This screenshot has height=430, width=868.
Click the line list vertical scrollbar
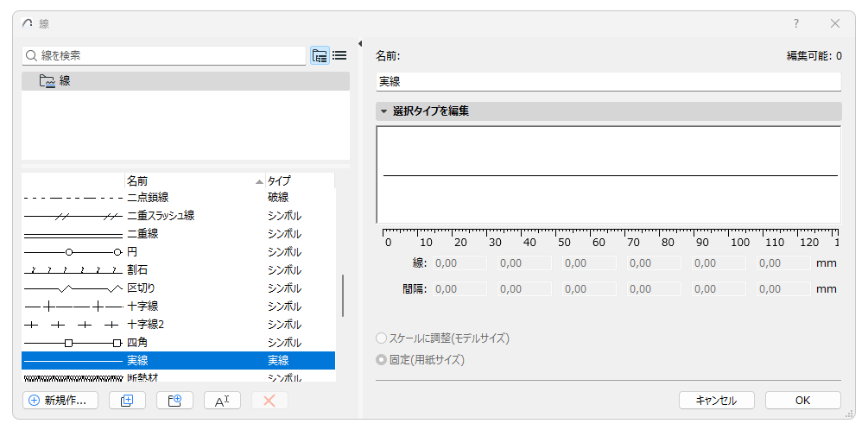point(343,295)
